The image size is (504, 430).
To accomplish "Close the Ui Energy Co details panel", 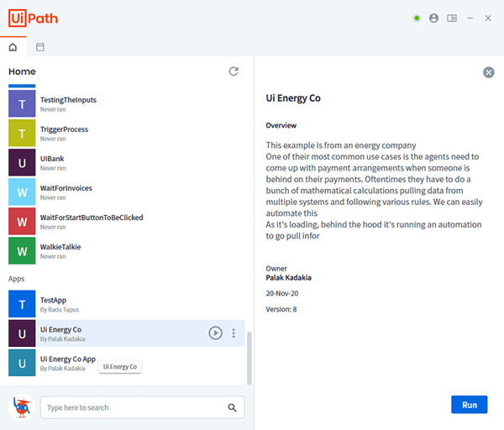I will coord(489,72).
